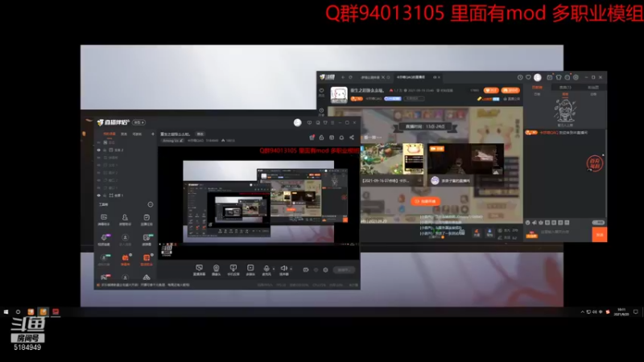Open mode dropdown beside streaming companion logo
This screenshot has width=644, height=362.
point(138,122)
